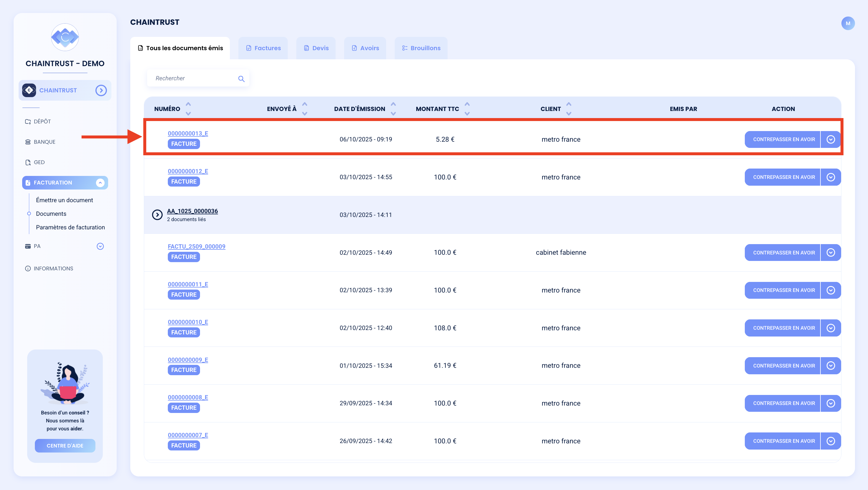Open Paramètres de facturation
Image resolution: width=868 pixels, height=490 pixels.
pos(70,227)
